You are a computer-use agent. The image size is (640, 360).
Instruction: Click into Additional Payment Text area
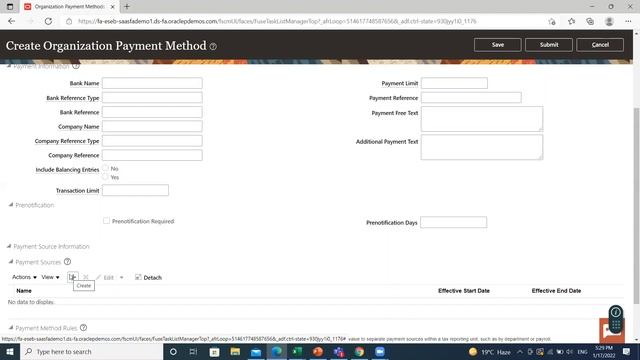(x=482, y=147)
